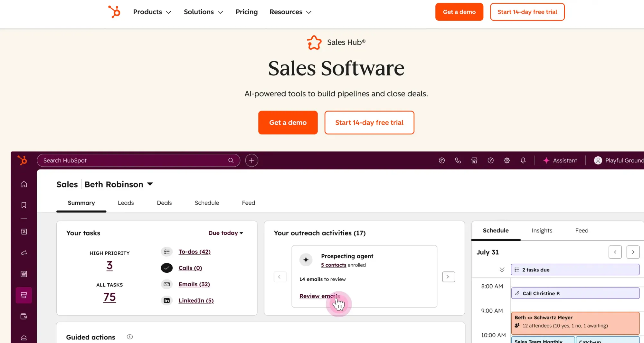The image size is (644, 343).
Task: Open the Insights tab in the Schedule panel
Action: (542, 230)
